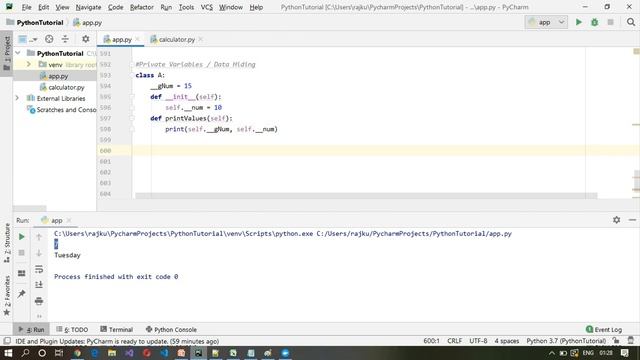Toggle the Project side tool window
Image resolution: width=640 pixels, height=360 pixels.
point(7,53)
